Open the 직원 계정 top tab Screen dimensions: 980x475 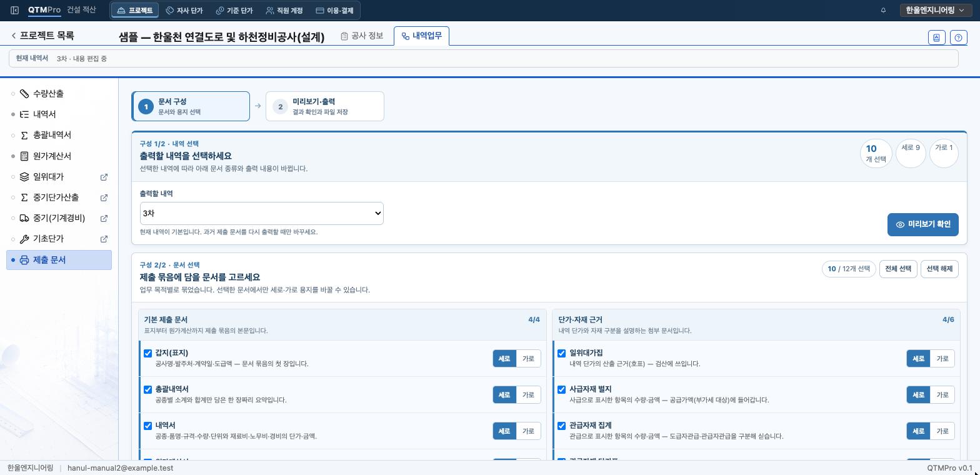click(284, 11)
